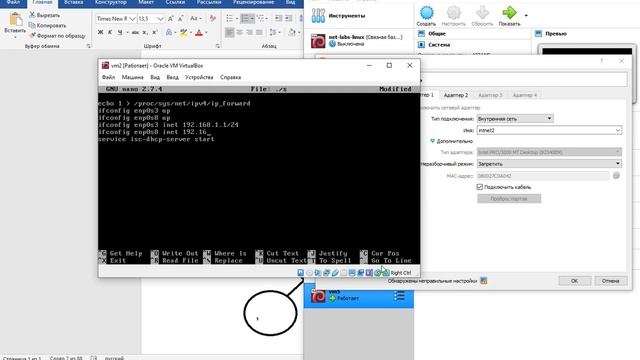Select the net-labs-linux virtual machine
The height and width of the screenshot is (360, 640).
(x=359, y=40)
